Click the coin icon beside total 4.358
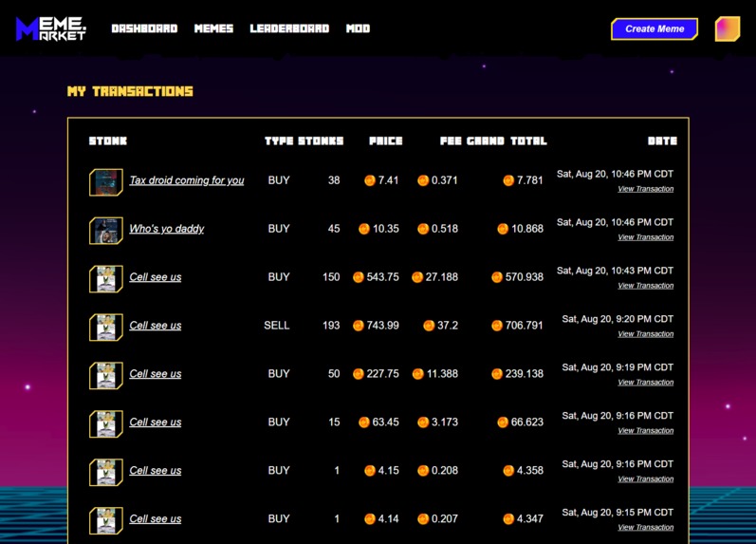This screenshot has height=544, width=756. 508,470
